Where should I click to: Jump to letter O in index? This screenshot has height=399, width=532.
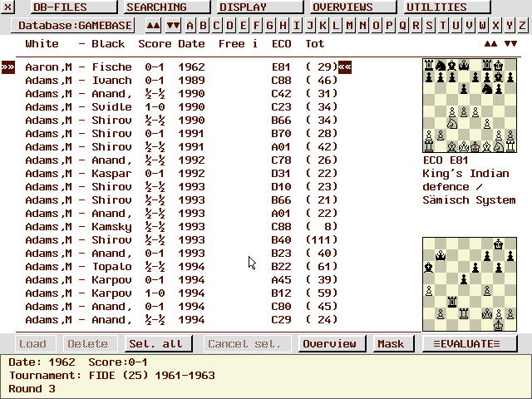(376, 26)
